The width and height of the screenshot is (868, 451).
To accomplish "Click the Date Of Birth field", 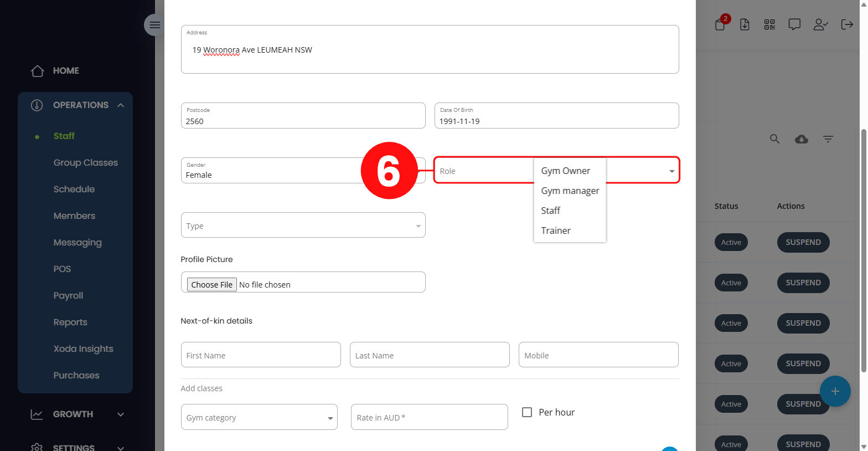I will [556, 115].
